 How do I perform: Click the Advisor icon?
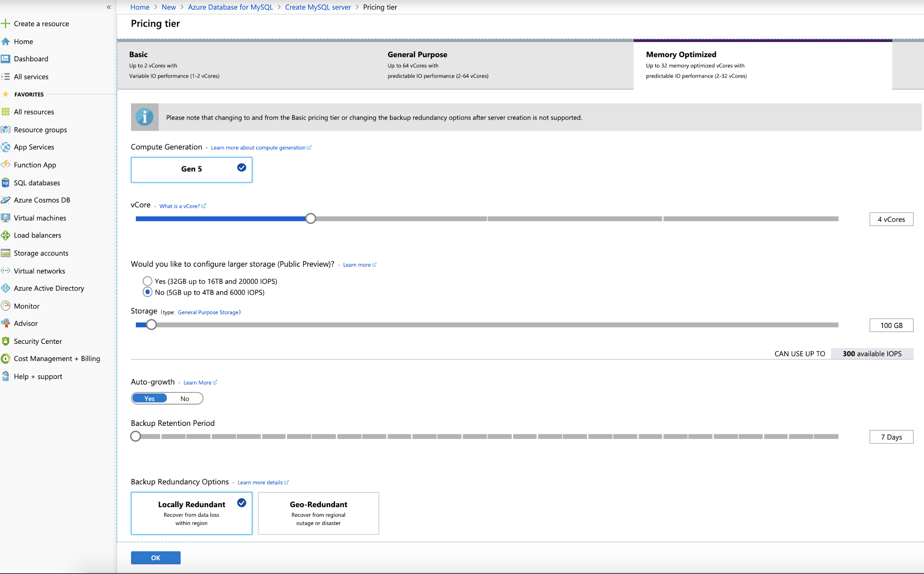(x=5, y=324)
